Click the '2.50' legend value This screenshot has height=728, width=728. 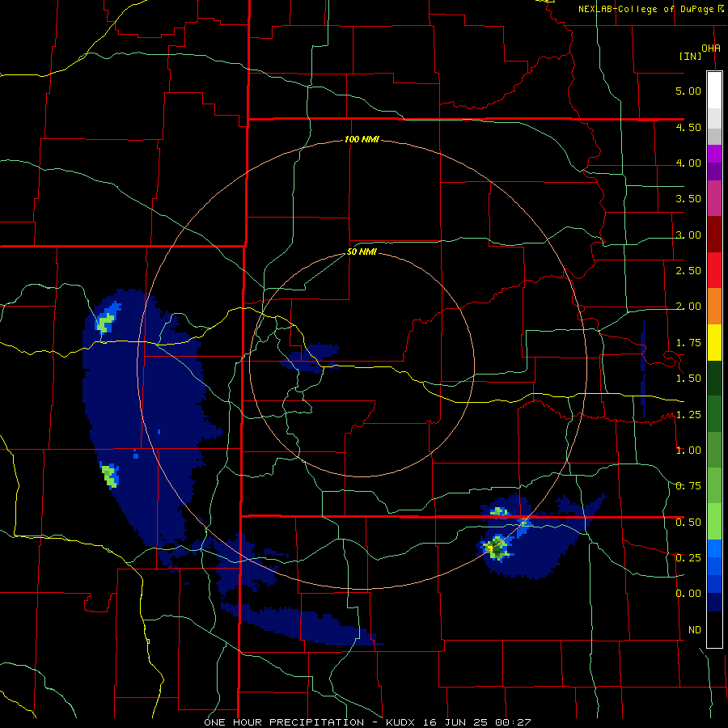pos(688,271)
